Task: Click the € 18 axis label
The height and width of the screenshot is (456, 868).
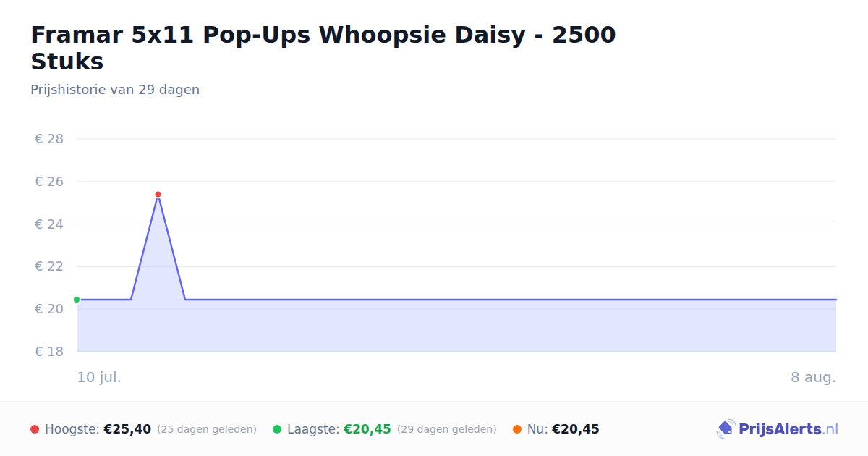Action: [49, 352]
